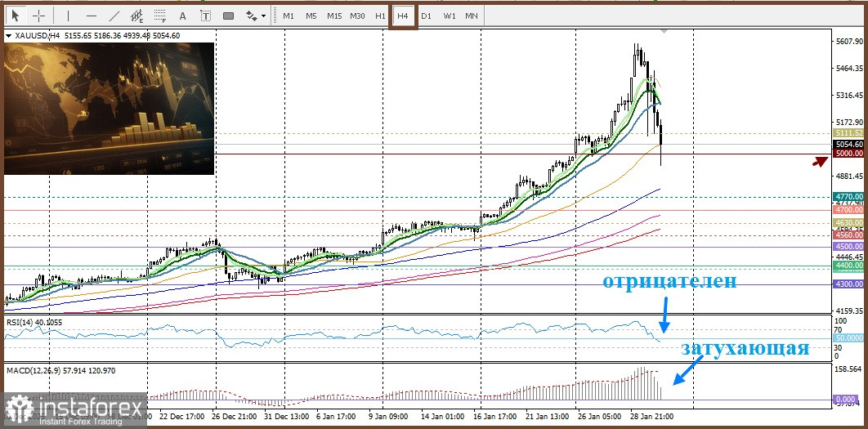This screenshot has height=429, width=868.
Task: Switch to W1 weekly timeframe
Action: 449,16
